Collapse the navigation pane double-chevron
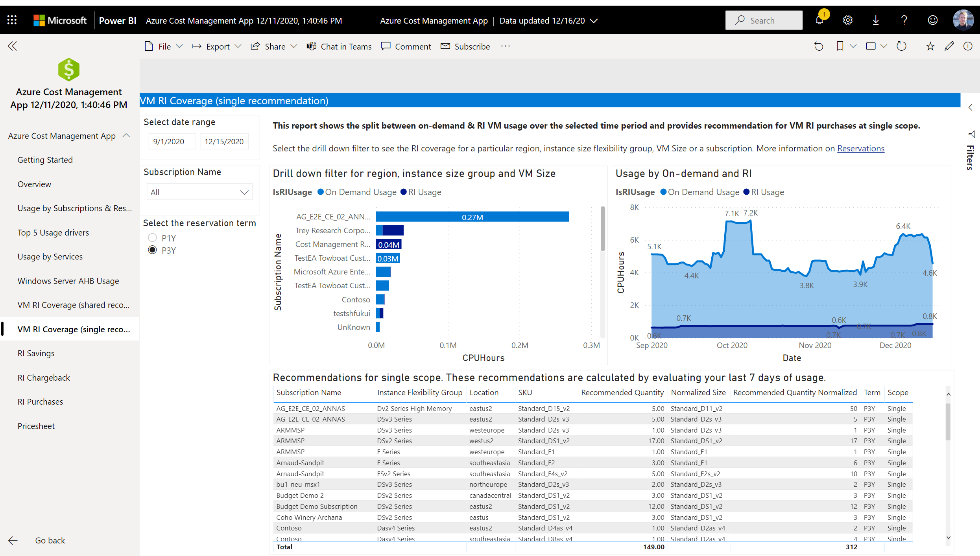This screenshot has height=556, width=980. pos(13,46)
